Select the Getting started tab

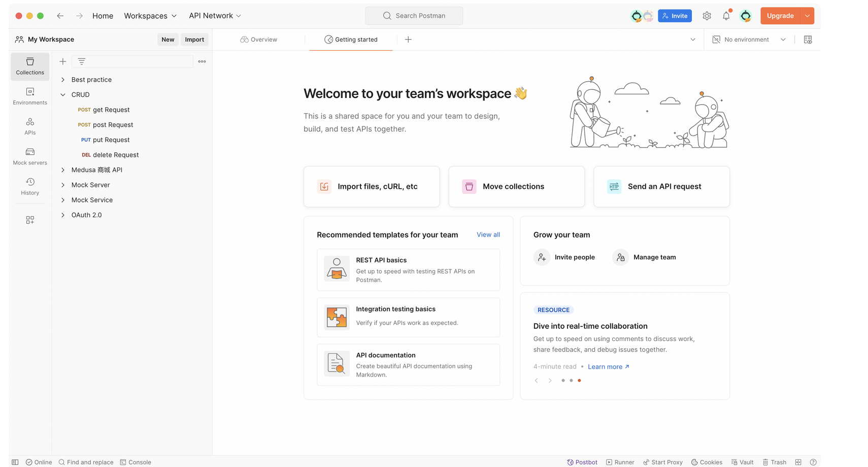[x=351, y=40]
